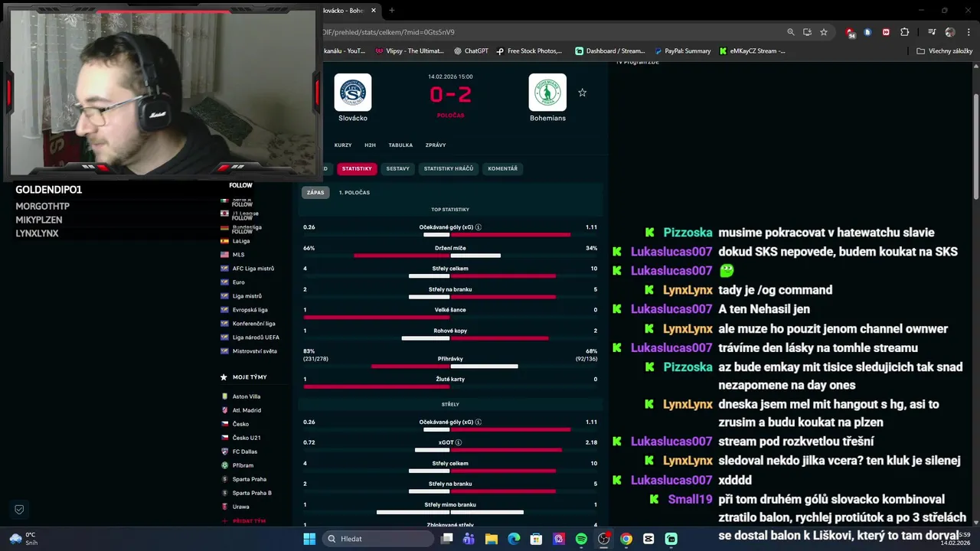Open the Zprávy tab
This screenshot has height=551, width=980.
[x=436, y=145]
